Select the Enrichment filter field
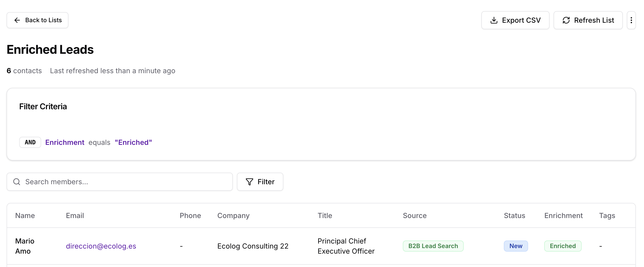 (x=65, y=142)
